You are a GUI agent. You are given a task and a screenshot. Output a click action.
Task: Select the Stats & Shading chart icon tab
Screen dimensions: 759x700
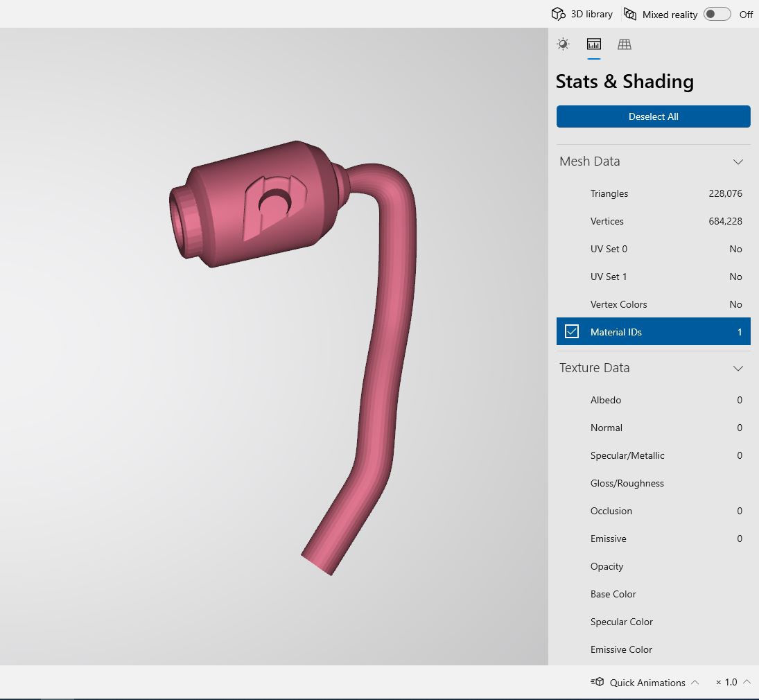coord(594,44)
